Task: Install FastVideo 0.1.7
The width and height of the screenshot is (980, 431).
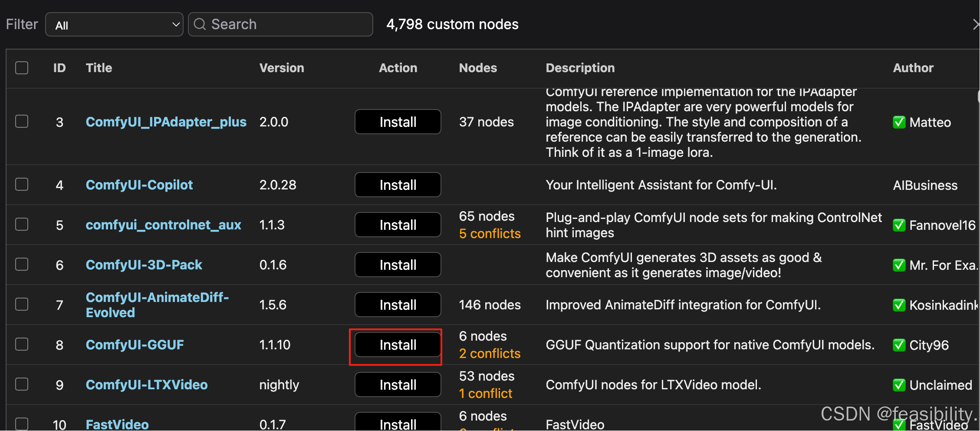Action: click(398, 422)
